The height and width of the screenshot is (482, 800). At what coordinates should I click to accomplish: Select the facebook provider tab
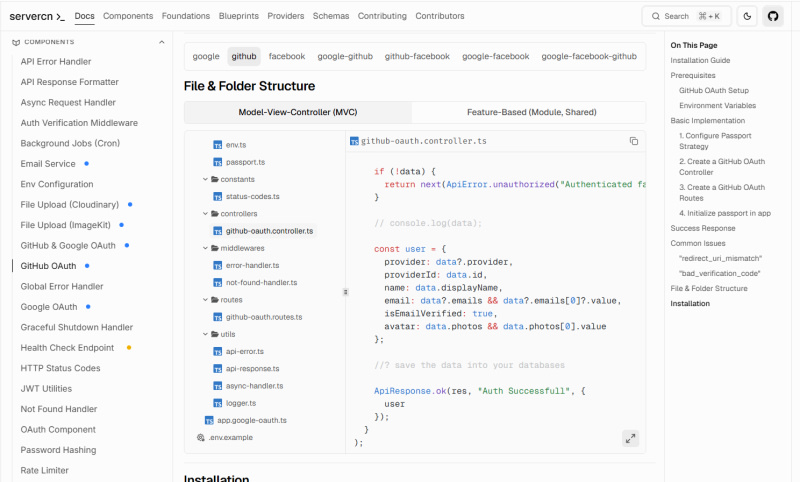pyautogui.click(x=287, y=56)
